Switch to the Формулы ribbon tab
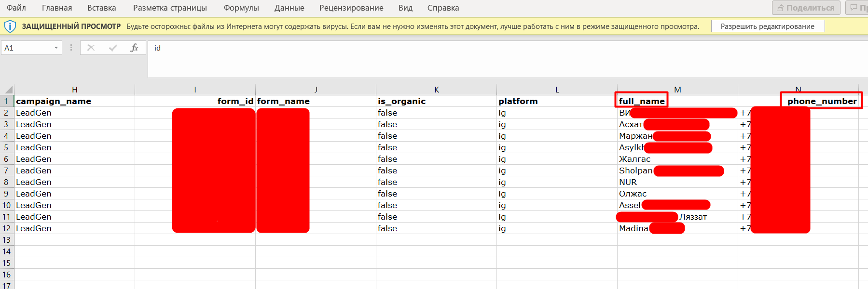The image size is (868, 289). (241, 8)
